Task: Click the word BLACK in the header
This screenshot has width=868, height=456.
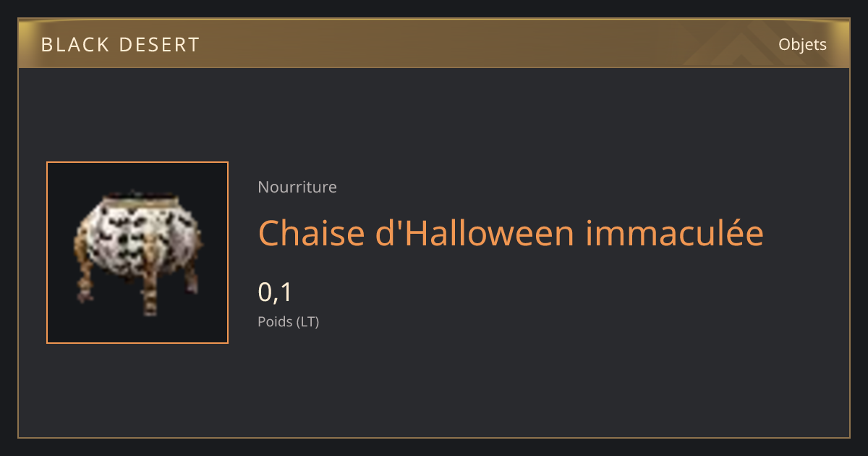Action: coord(72,45)
